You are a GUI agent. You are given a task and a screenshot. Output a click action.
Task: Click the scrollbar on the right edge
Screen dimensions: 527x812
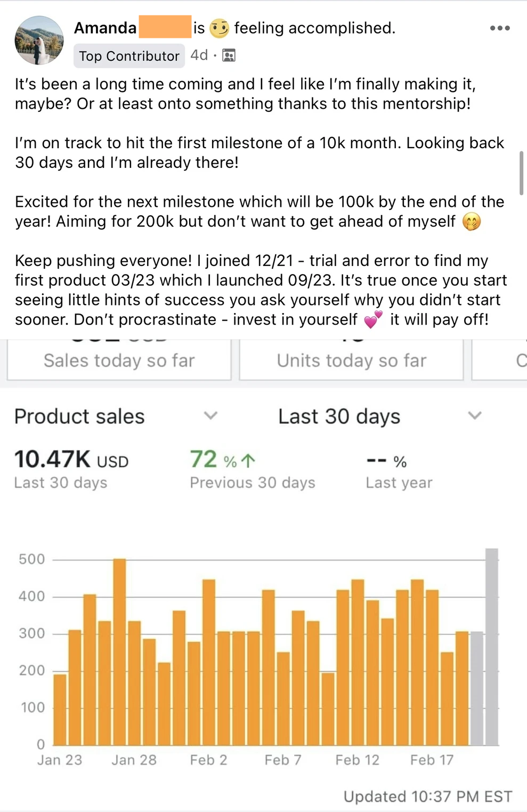tap(521, 173)
